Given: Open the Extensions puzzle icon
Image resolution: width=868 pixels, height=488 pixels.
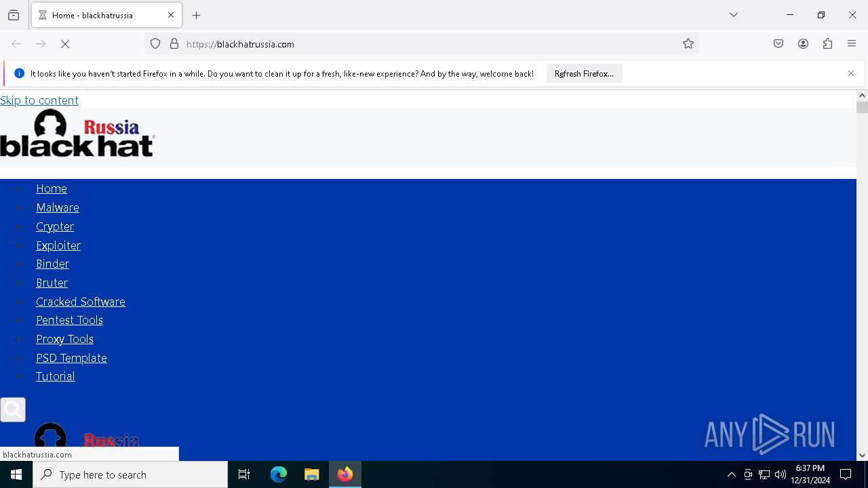Looking at the screenshot, I should [x=827, y=44].
